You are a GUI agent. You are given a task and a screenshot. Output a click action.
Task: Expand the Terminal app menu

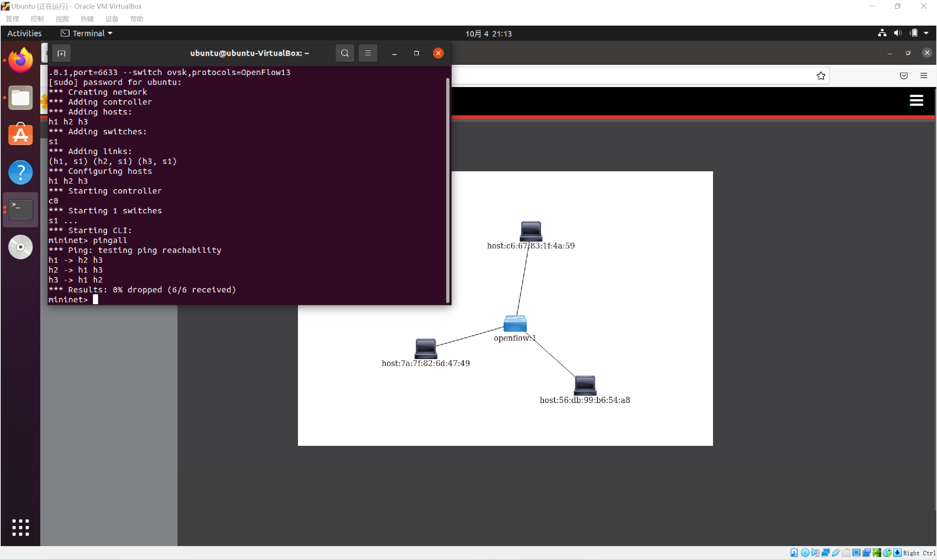[x=87, y=33]
